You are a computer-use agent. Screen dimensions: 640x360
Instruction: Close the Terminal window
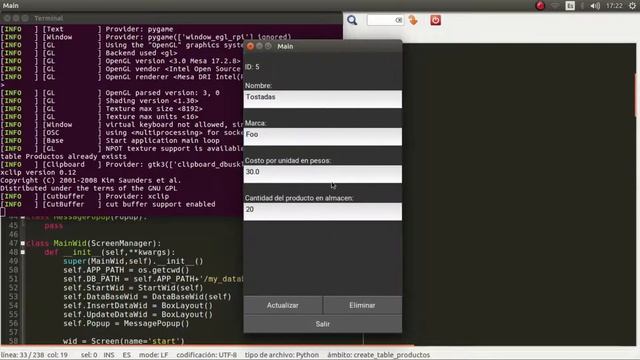tap(7, 18)
